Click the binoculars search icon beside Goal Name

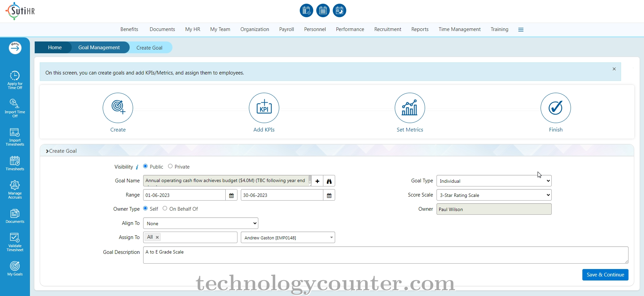click(329, 181)
